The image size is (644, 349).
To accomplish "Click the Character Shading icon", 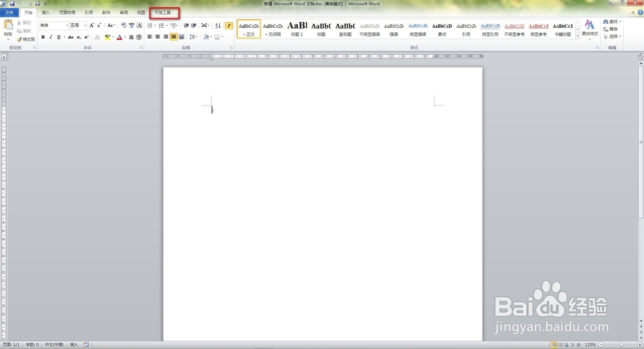I will 131,37.
